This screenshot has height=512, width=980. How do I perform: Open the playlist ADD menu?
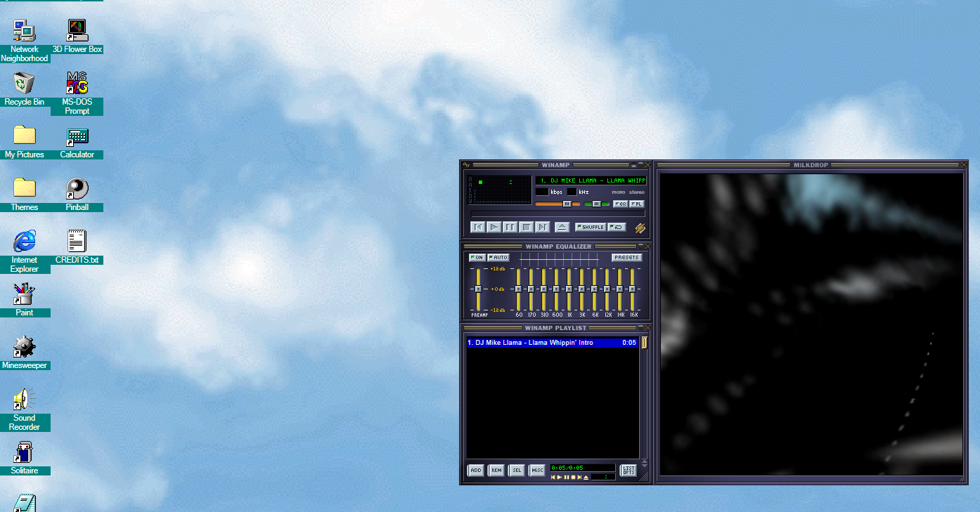476,470
